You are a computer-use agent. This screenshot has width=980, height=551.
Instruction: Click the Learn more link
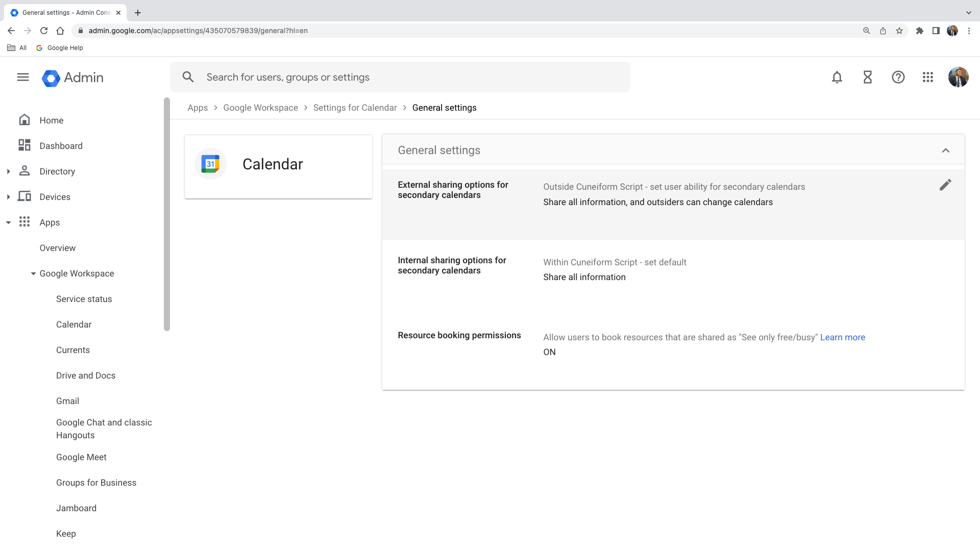[x=842, y=337]
